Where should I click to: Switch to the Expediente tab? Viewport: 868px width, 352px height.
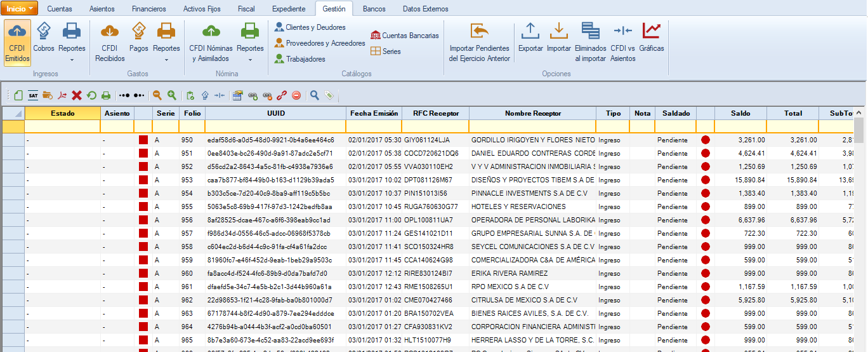pyautogui.click(x=289, y=9)
